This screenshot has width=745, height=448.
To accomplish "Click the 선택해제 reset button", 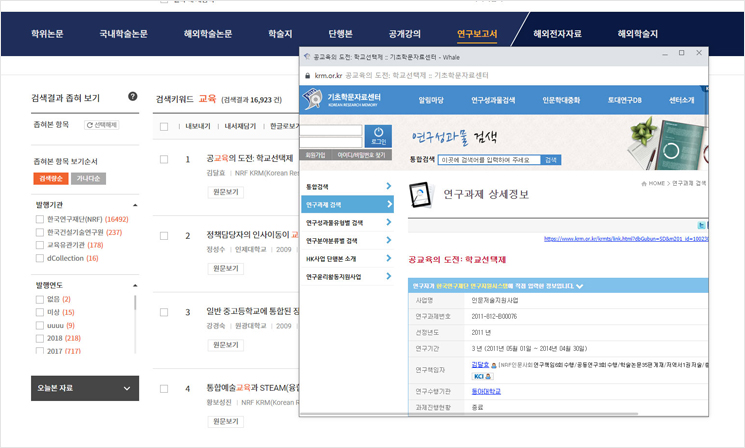I will [102, 125].
